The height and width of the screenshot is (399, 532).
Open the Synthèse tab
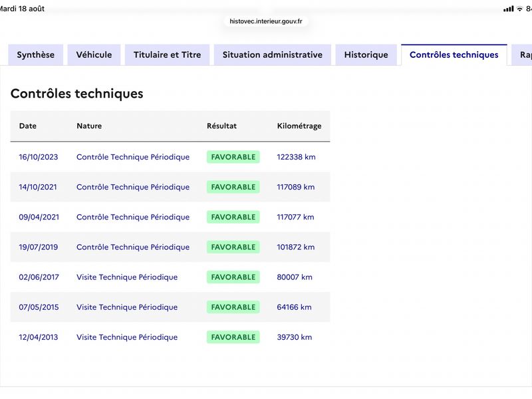(36, 55)
